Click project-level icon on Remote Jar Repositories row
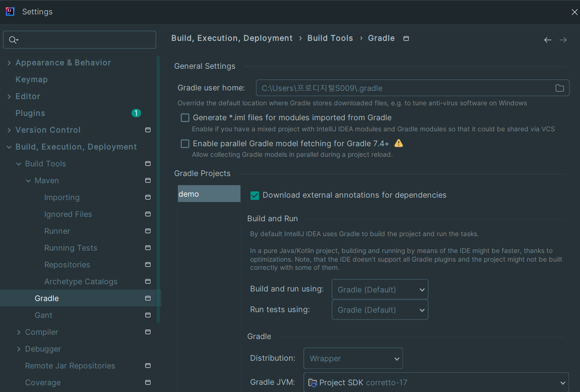This screenshot has width=580, height=392. [148, 366]
